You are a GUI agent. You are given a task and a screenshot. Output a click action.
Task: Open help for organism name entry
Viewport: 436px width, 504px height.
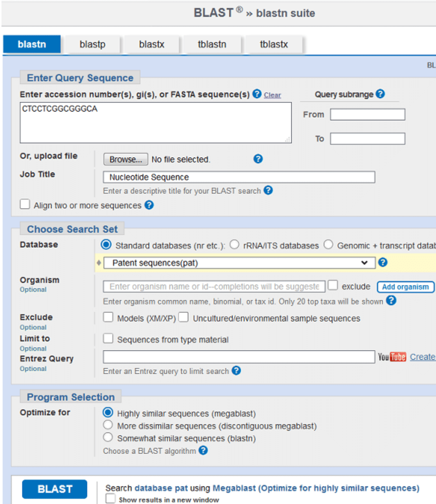391,301
